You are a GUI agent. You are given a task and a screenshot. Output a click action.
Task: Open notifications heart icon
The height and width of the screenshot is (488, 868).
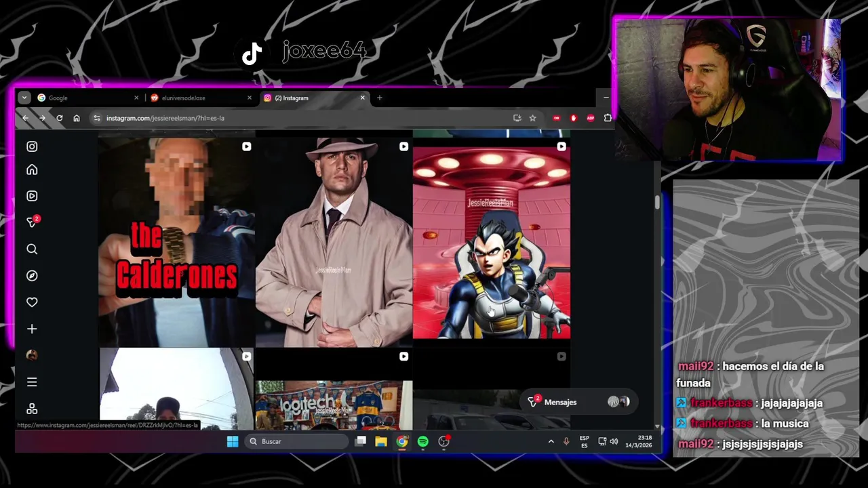tap(32, 302)
